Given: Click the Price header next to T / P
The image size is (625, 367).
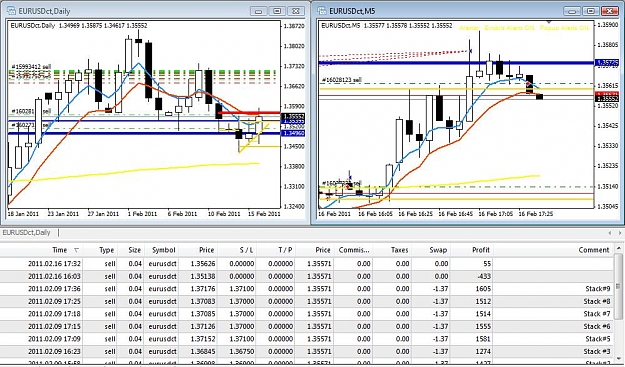Looking at the screenshot, I should click(x=323, y=250).
